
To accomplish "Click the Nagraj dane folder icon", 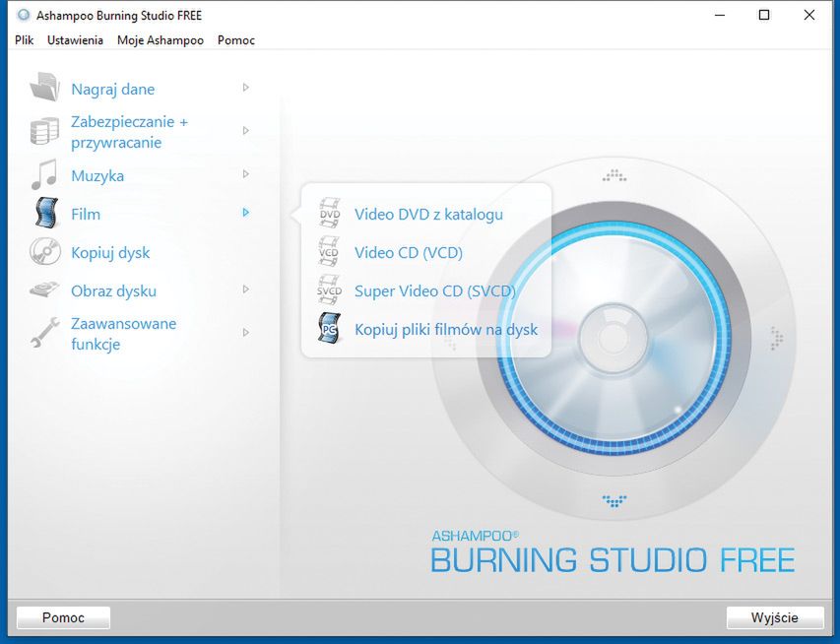I will (x=44, y=88).
